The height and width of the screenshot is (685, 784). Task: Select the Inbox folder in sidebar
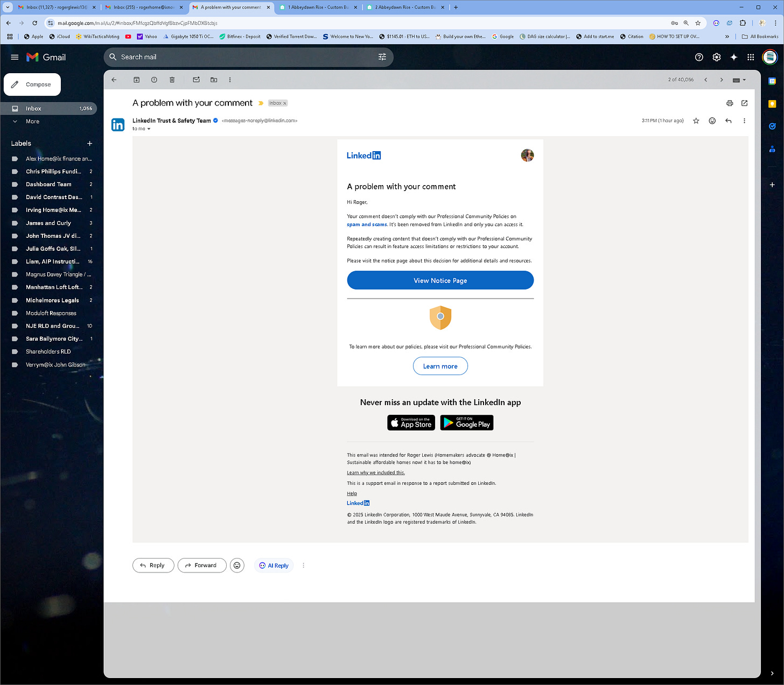(x=48, y=109)
